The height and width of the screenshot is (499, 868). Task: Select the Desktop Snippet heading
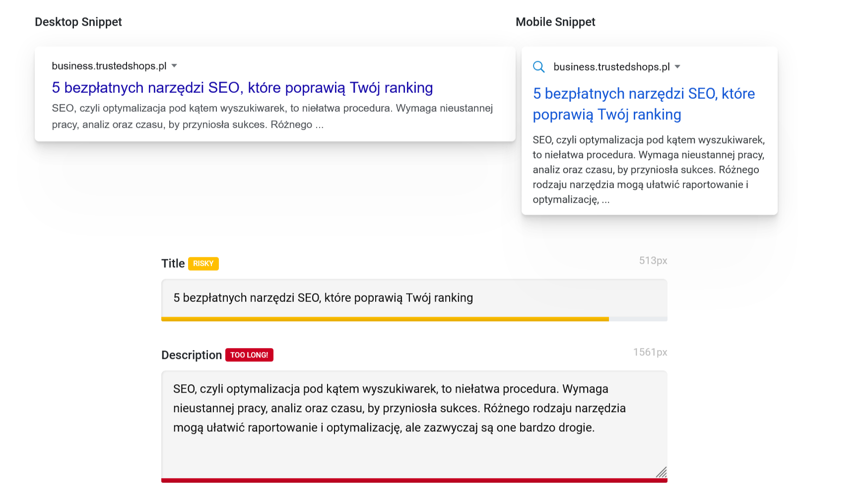pyautogui.click(x=78, y=22)
